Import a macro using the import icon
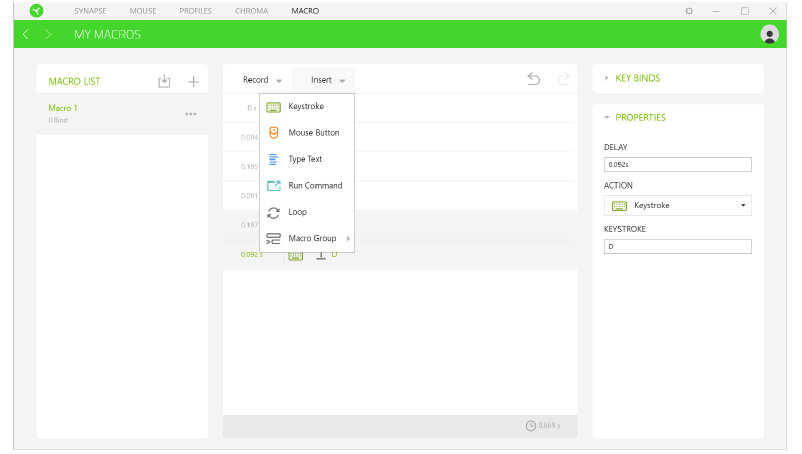Image resolution: width=802 pixels, height=454 pixels. pos(164,81)
